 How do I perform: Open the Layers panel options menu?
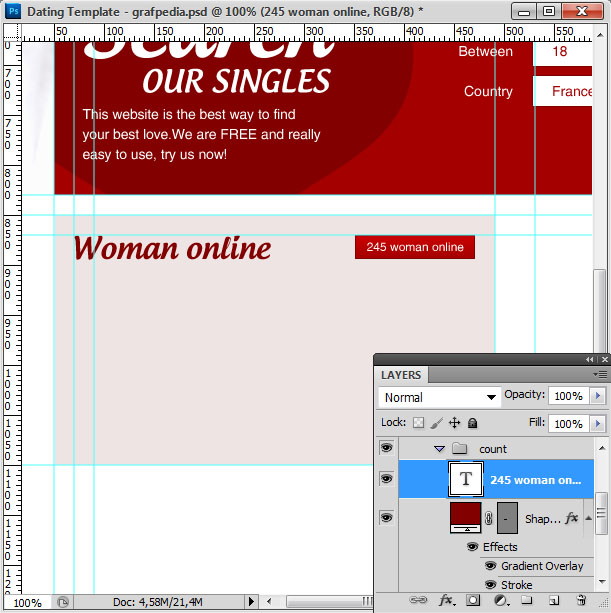pyautogui.click(x=600, y=374)
